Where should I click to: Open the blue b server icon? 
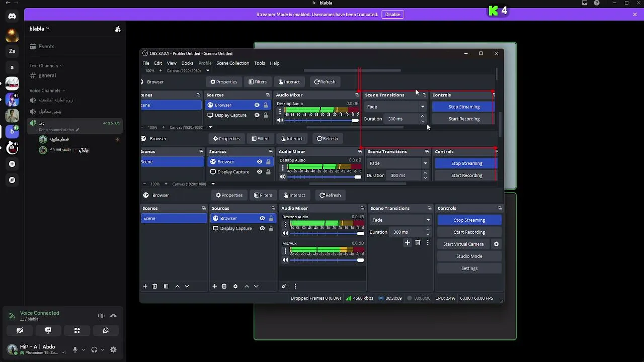point(12,132)
